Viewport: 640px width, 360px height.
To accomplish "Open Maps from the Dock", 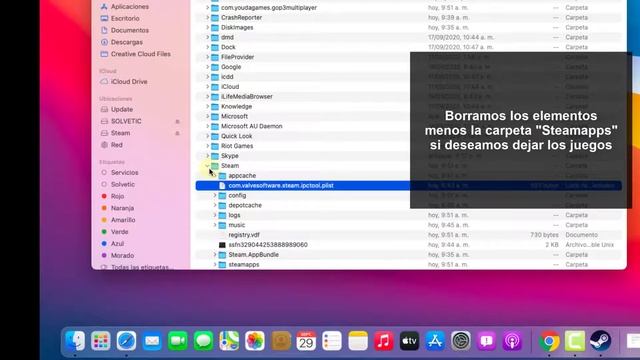I will 229,341.
